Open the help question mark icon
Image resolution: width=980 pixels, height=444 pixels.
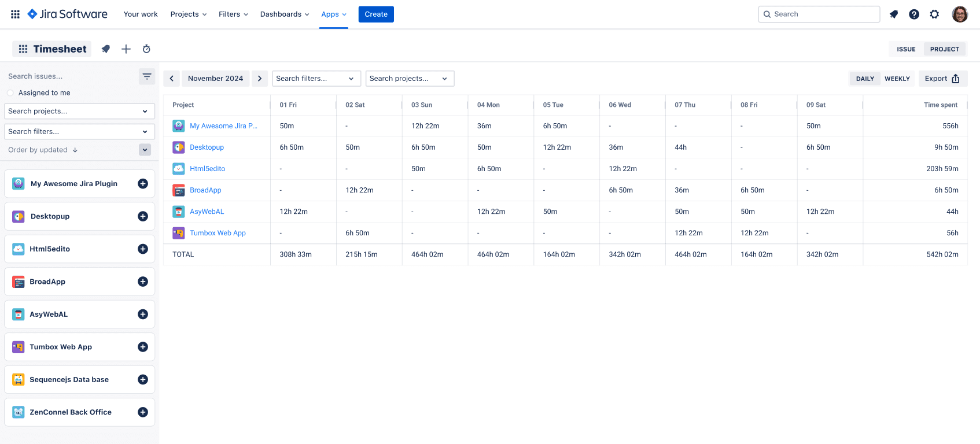[914, 14]
